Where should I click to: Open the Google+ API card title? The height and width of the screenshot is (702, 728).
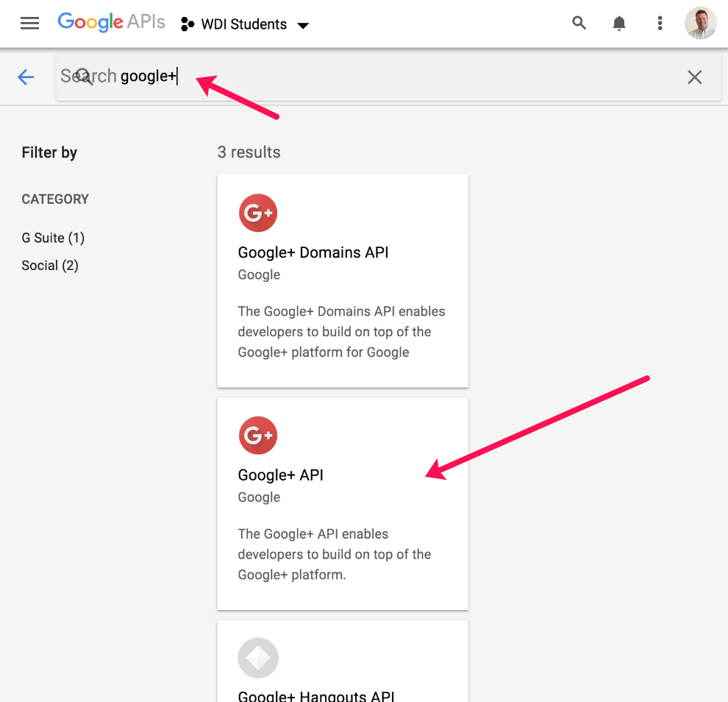(281, 475)
